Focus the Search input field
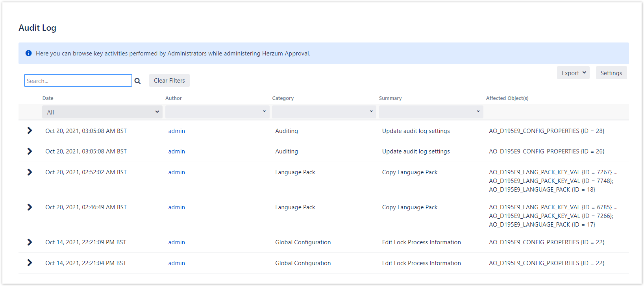 coord(78,81)
